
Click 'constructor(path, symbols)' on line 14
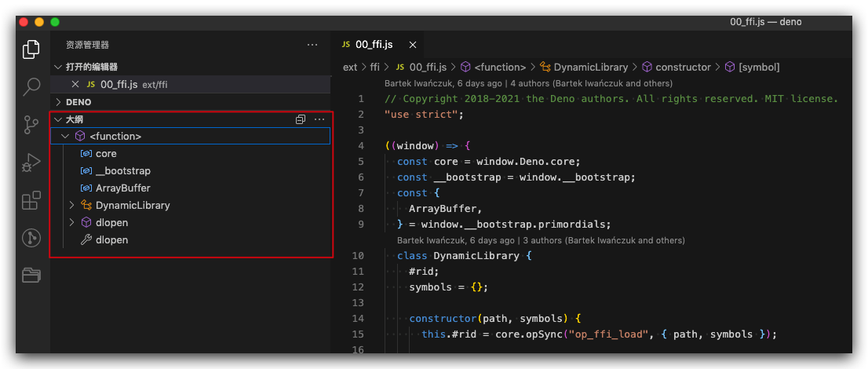[x=489, y=319]
